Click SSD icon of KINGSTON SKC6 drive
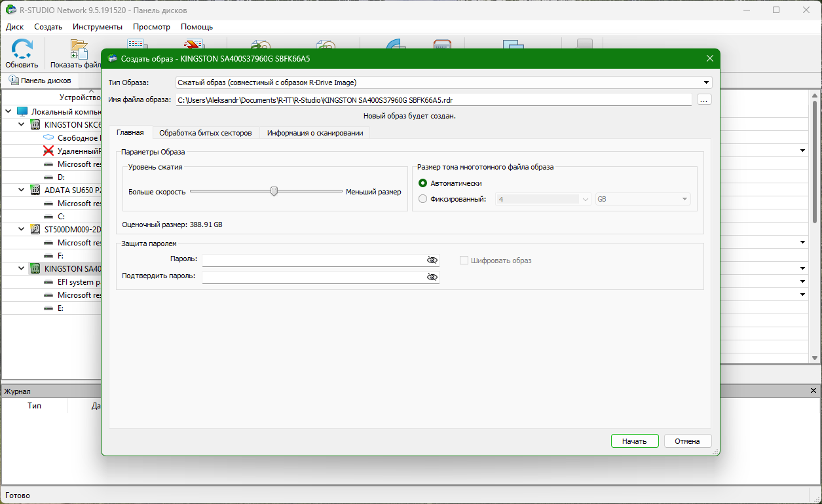The width and height of the screenshot is (822, 504). (35, 125)
